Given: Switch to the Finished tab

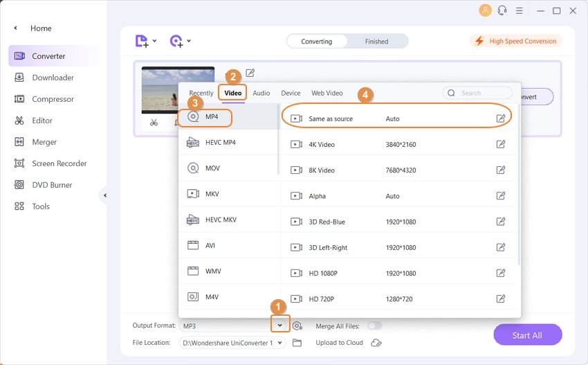Looking at the screenshot, I should coord(376,42).
